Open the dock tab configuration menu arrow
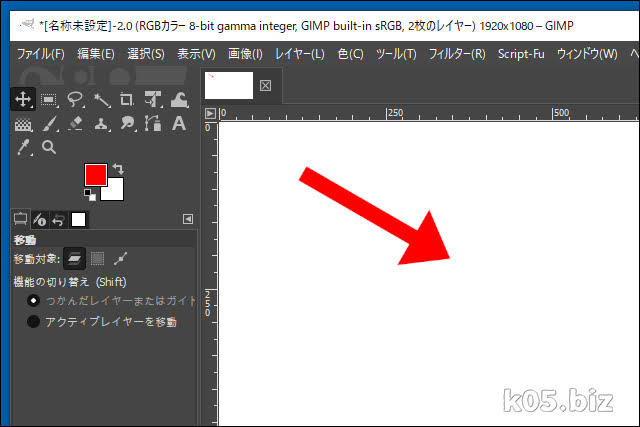Image resolution: width=640 pixels, height=427 pixels. [x=188, y=219]
